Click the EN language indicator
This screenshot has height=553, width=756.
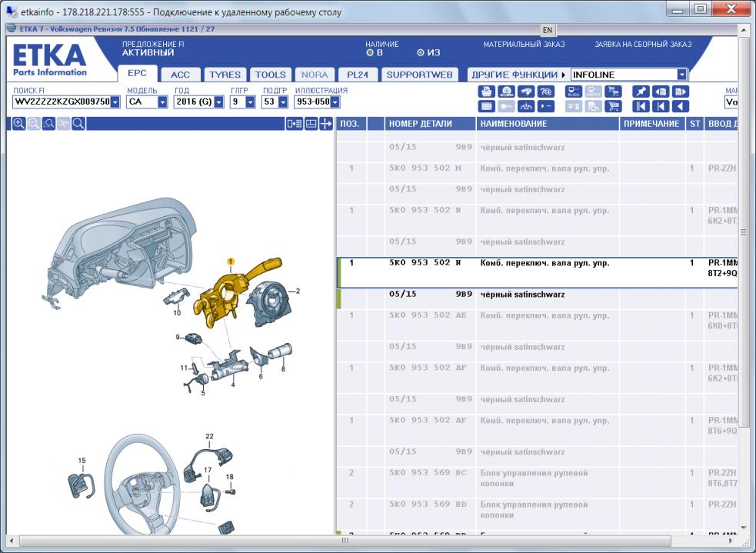548,30
